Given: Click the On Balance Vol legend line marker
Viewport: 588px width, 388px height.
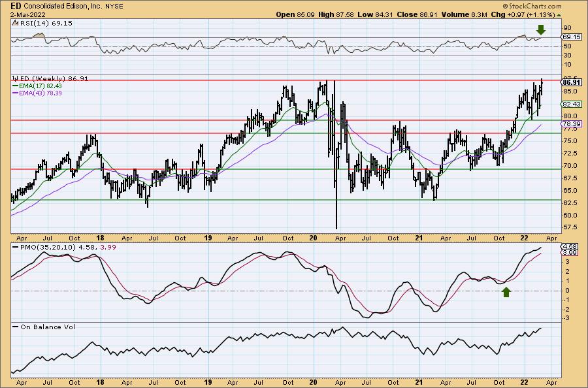Looking at the screenshot, I should point(16,327).
